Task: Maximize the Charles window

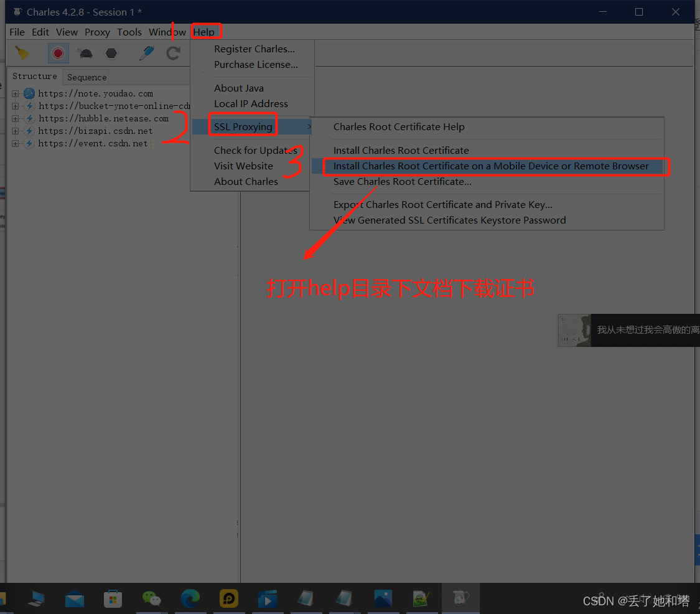Action: click(639, 12)
